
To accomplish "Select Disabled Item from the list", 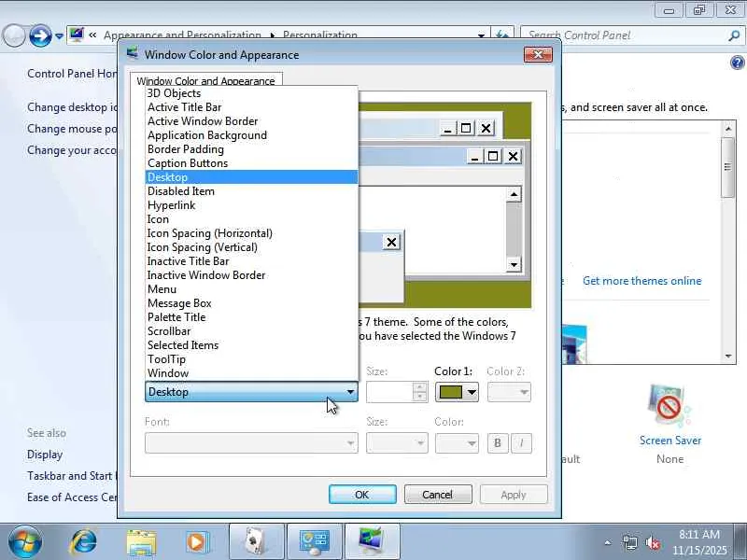I will [251, 191].
